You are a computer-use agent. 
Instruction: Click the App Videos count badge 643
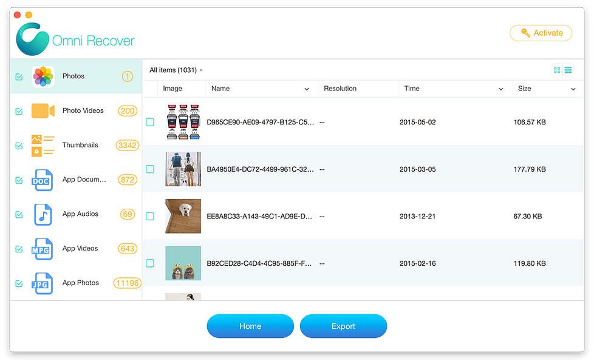[x=128, y=249]
